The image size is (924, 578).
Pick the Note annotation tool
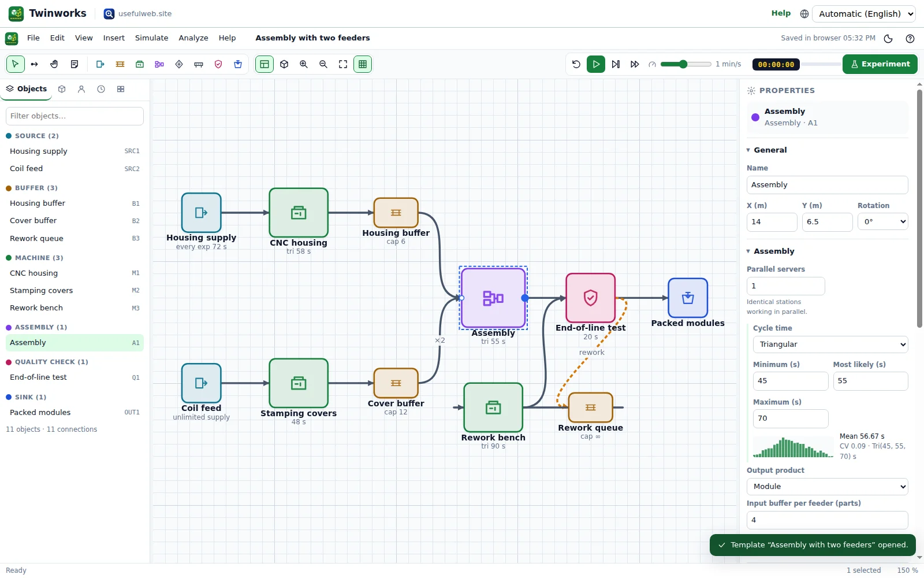click(74, 64)
